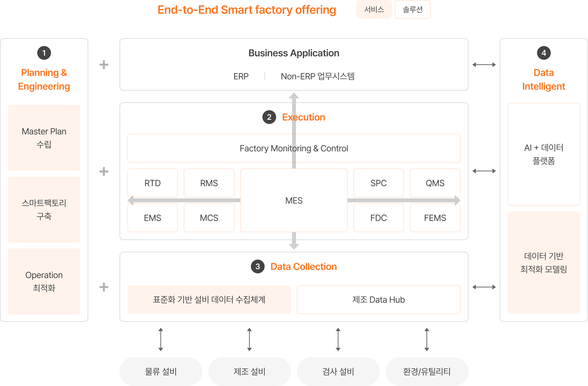Click the 제조 Data Hub box

[x=379, y=300]
